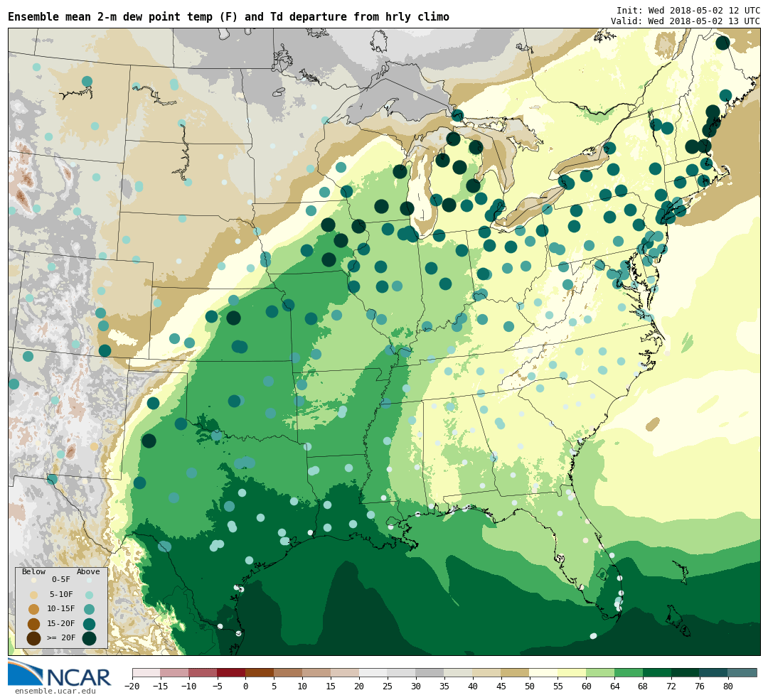Pick the 30 to 35 gray colorbar swatch
This screenshot has width=768, height=700.
point(430,672)
